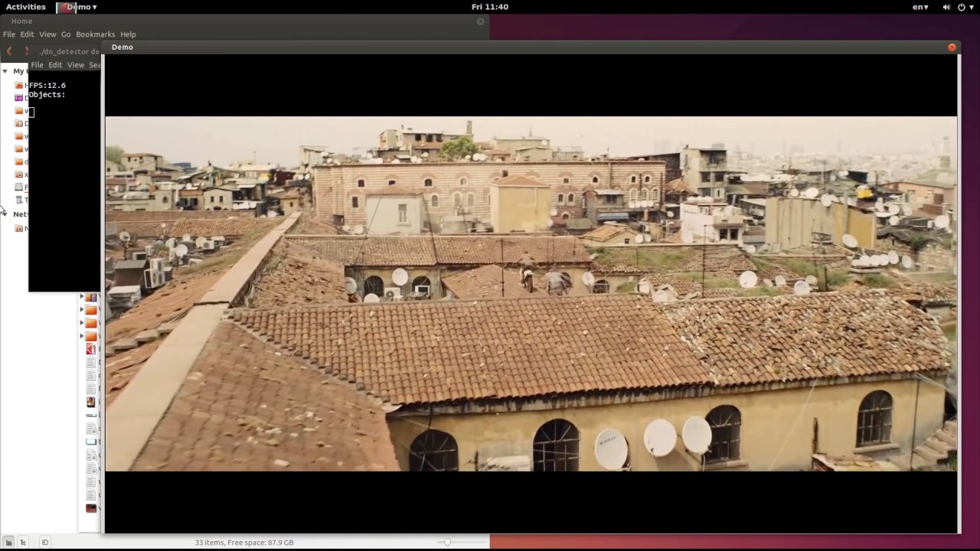Click the Show Places sidebar button in status bar
Image resolution: width=980 pixels, height=551 pixels.
tap(9, 543)
